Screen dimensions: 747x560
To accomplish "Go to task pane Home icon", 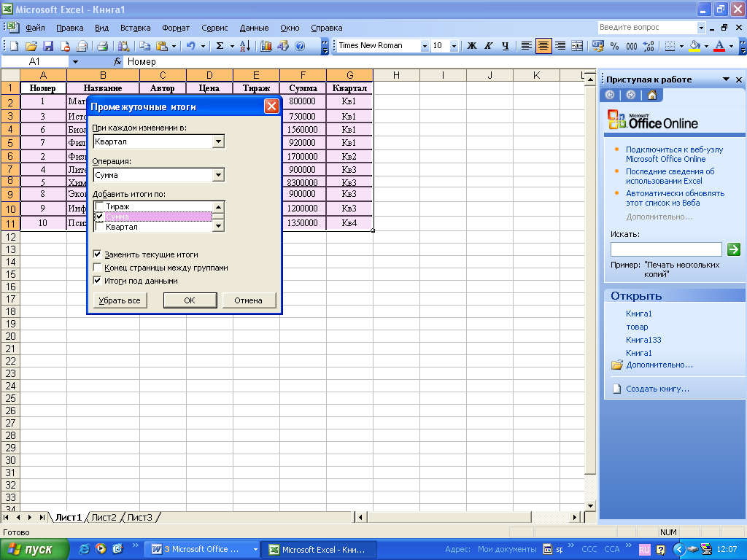I will point(651,95).
